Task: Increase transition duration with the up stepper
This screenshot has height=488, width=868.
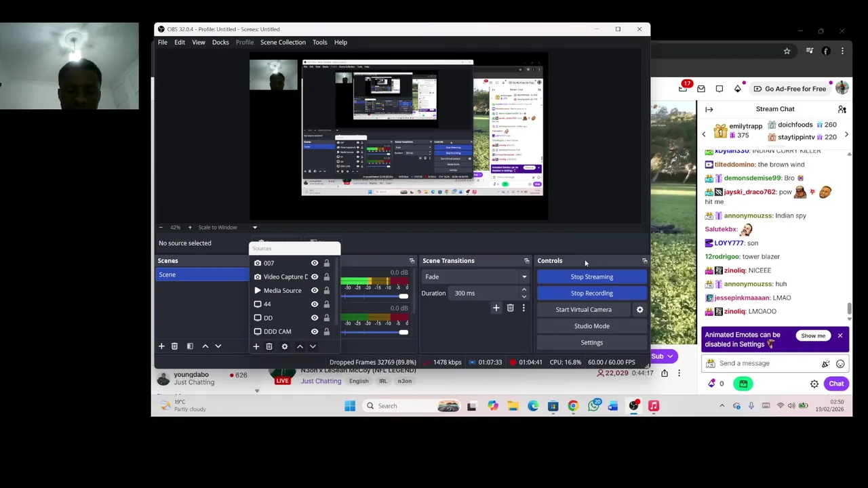Action: pyautogui.click(x=524, y=289)
